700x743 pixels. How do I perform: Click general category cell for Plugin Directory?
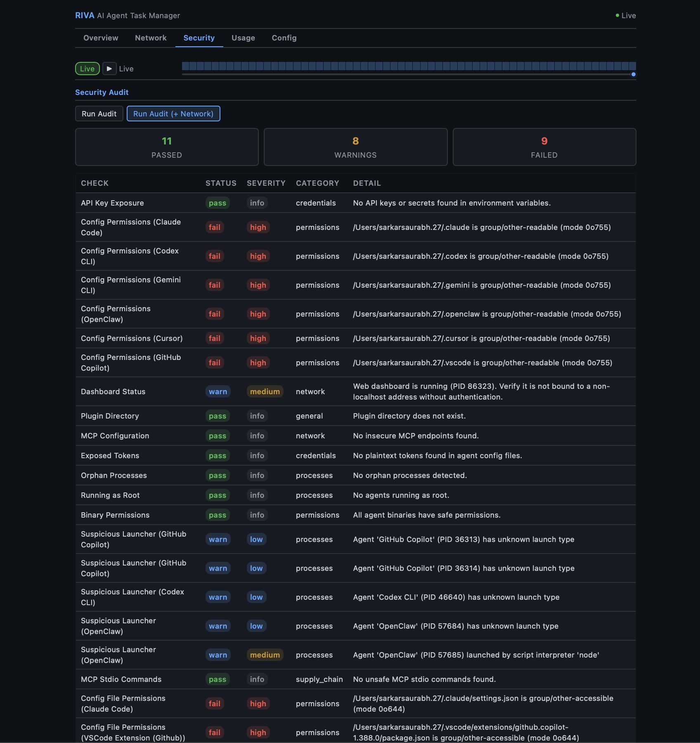pos(310,416)
